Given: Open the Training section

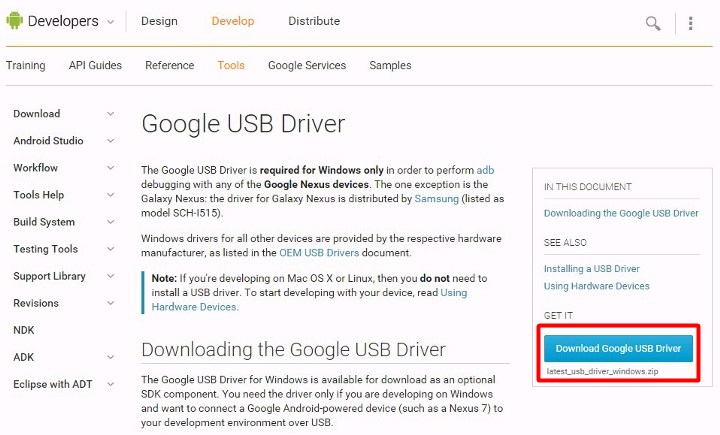Looking at the screenshot, I should [26, 65].
